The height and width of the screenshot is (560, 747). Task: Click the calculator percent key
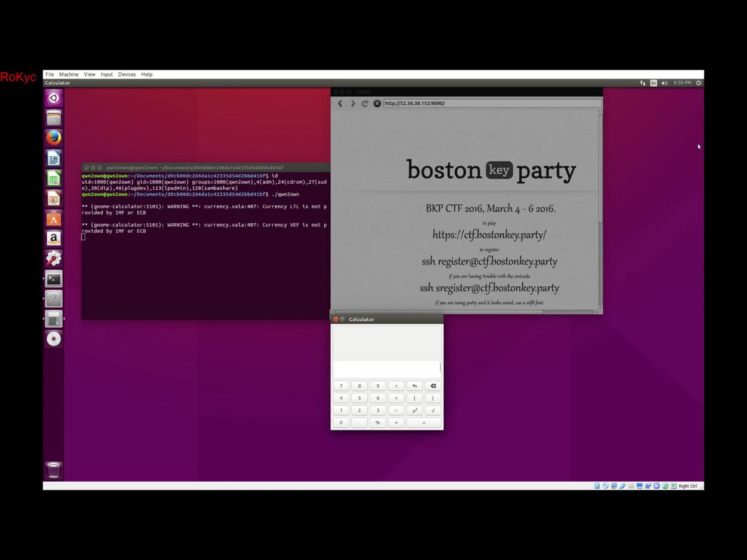click(378, 422)
